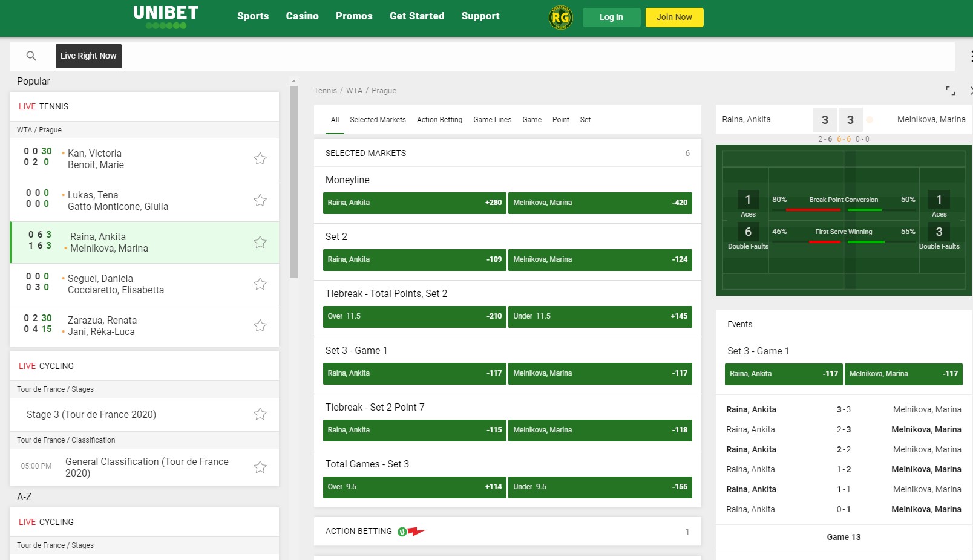Open the RG responsible gaming badge

(561, 18)
